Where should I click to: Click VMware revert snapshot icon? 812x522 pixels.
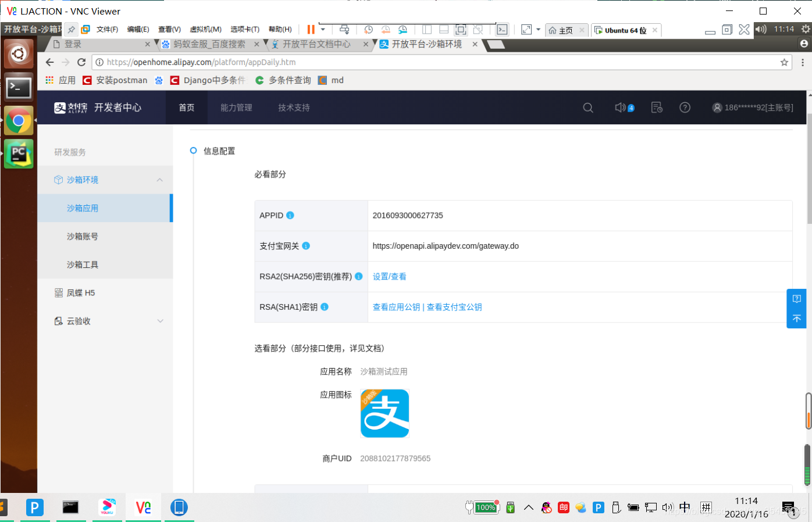coord(386,30)
